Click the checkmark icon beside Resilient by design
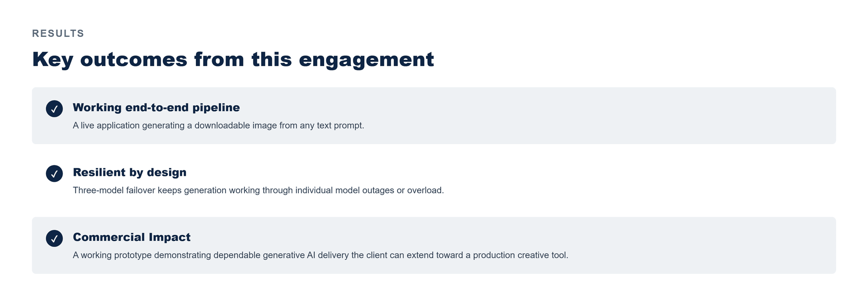 [54, 174]
